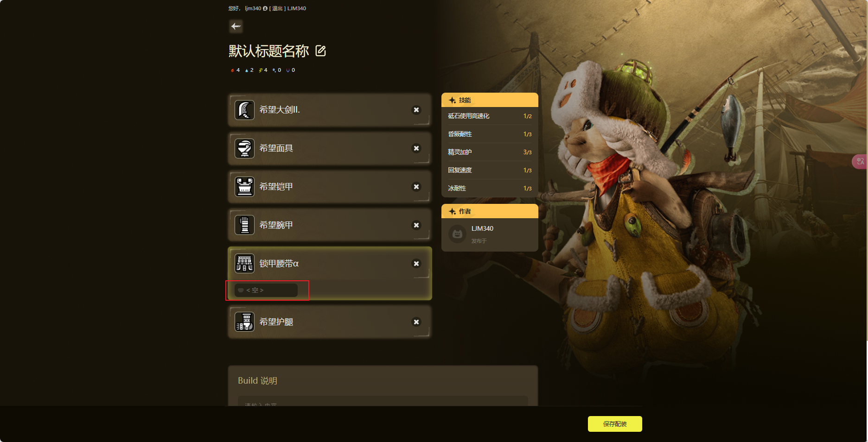Viewport: 868px width, 442px height.
Task: Click the 希望大剑II weapon icon
Action: (x=244, y=110)
